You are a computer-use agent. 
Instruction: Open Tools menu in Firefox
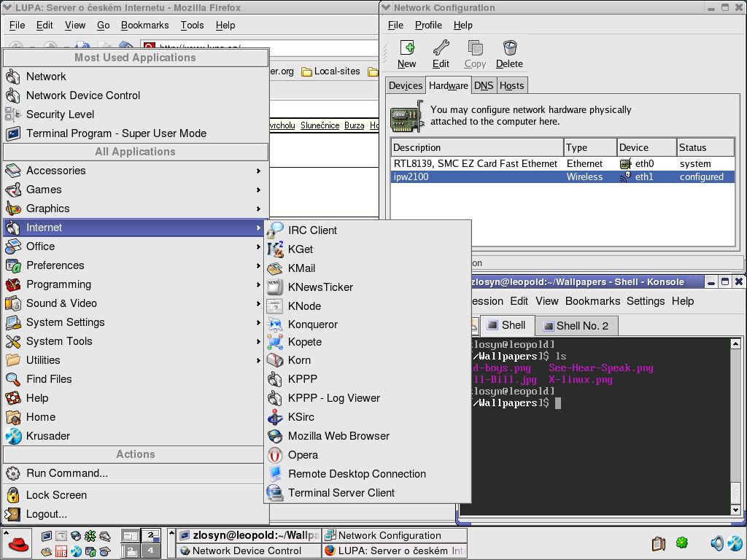[192, 26]
